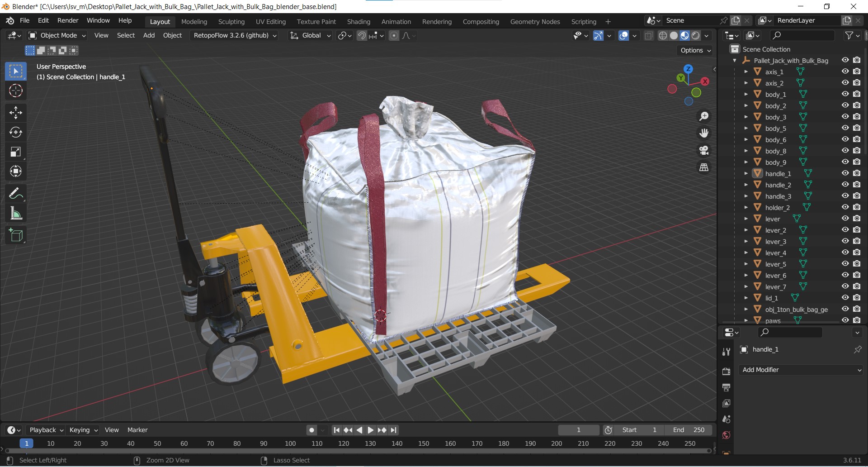Open the World properties tab
Viewport: 868px width, 467px height.
coord(726,435)
